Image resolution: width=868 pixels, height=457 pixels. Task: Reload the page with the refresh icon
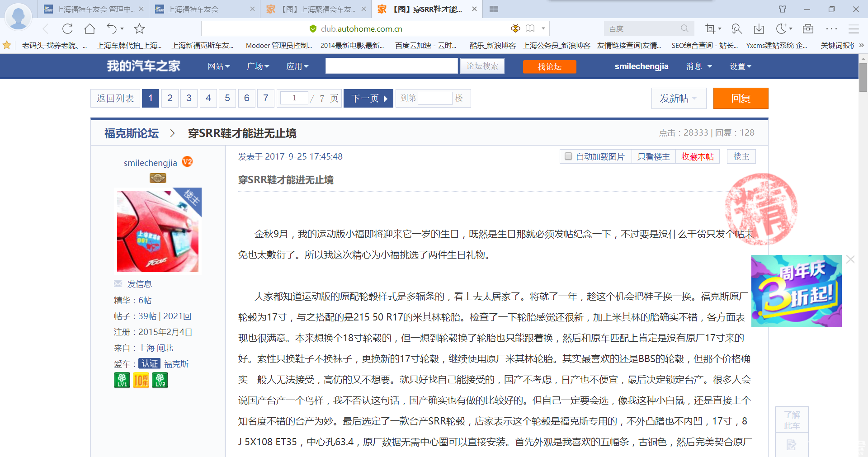(x=67, y=29)
